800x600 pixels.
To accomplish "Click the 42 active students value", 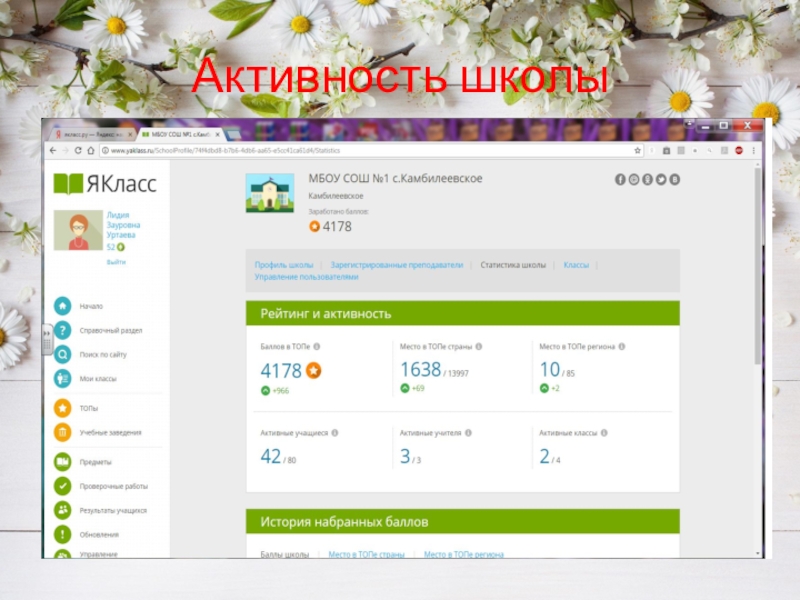I will (x=271, y=456).
